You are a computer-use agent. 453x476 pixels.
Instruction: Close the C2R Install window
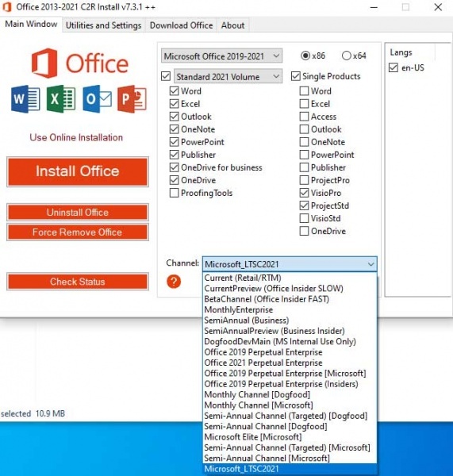(x=438, y=7)
